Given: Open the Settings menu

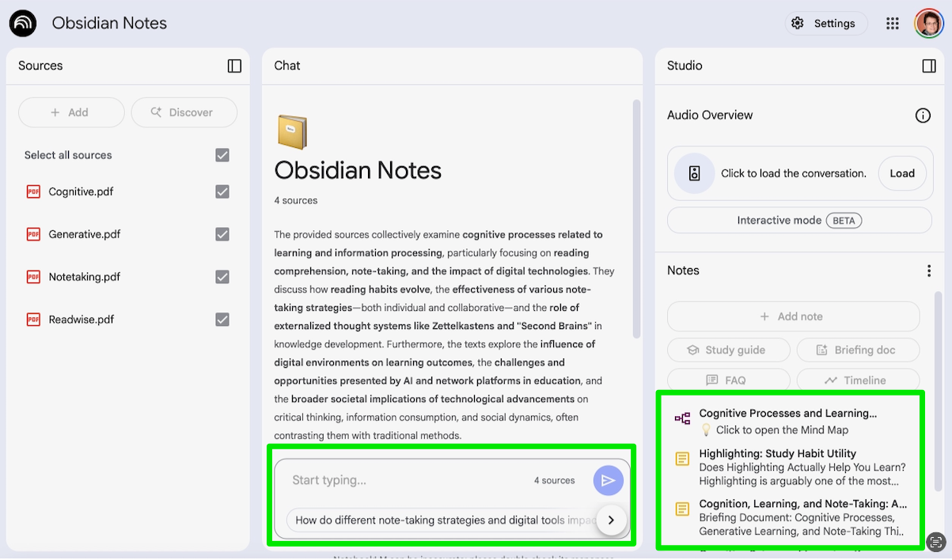Looking at the screenshot, I should (825, 24).
